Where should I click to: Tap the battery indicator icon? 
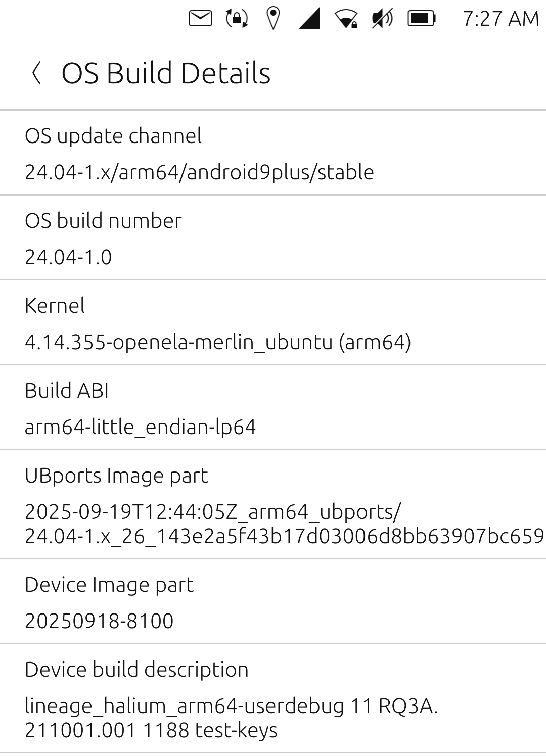[x=422, y=19]
